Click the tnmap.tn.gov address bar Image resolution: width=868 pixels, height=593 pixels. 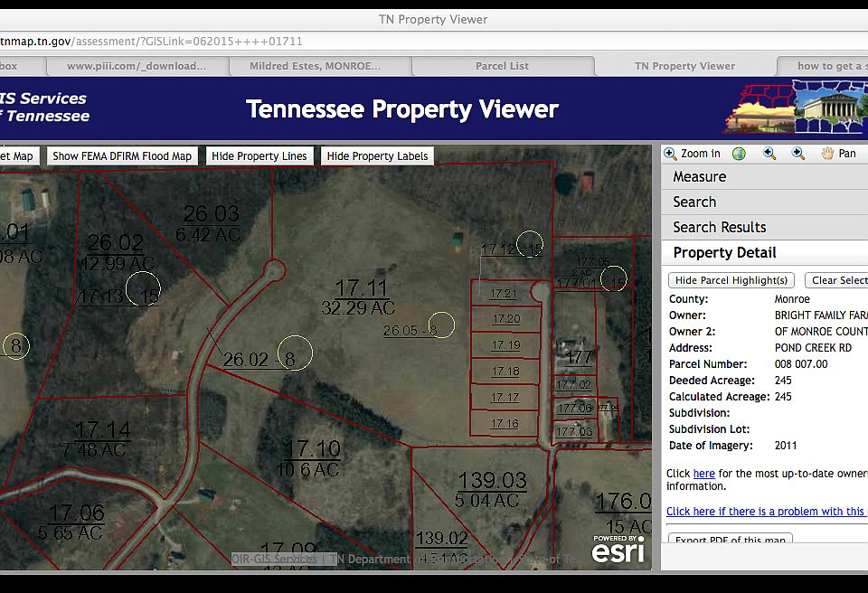[432, 42]
